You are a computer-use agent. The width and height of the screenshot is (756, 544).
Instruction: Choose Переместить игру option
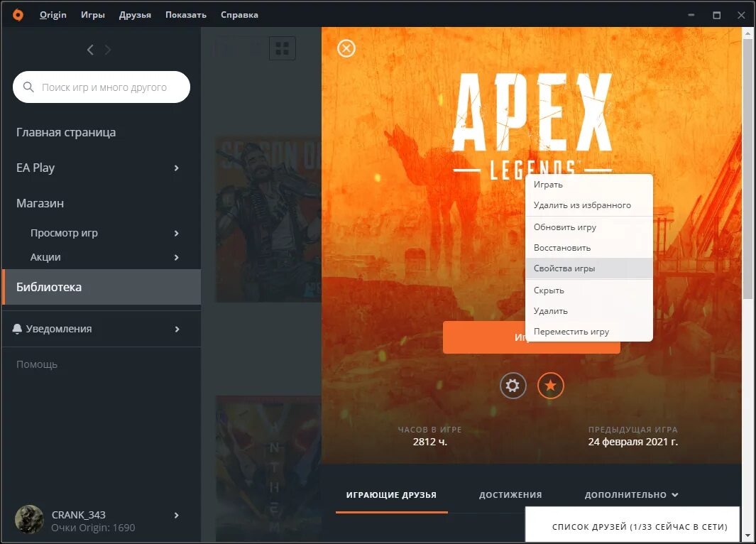click(589, 332)
